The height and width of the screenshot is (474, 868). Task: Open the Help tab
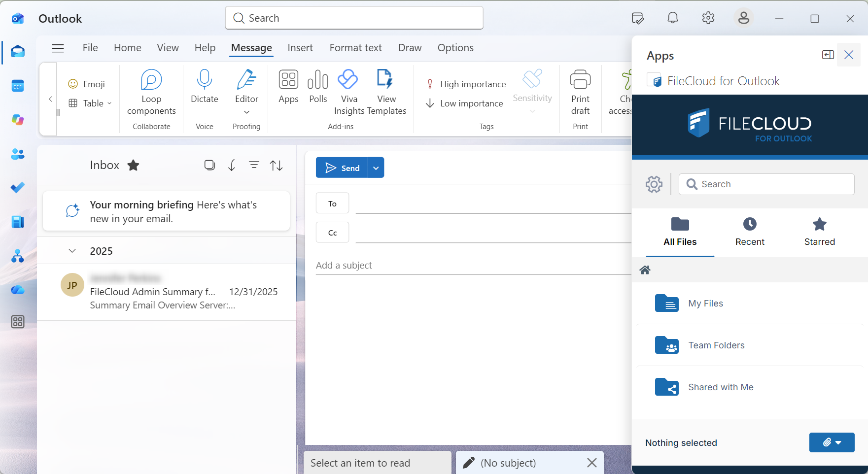[x=205, y=48]
